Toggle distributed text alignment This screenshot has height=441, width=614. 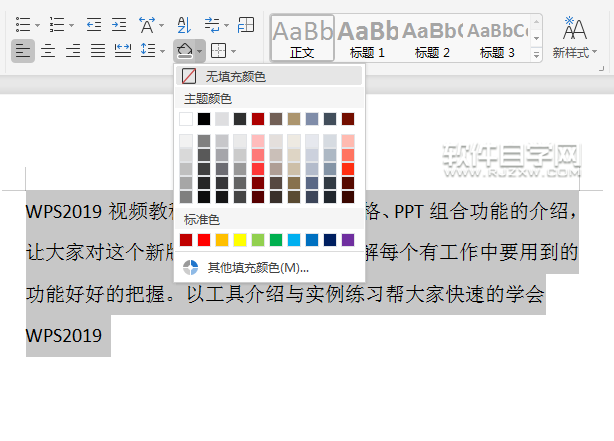[x=123, y=51]
